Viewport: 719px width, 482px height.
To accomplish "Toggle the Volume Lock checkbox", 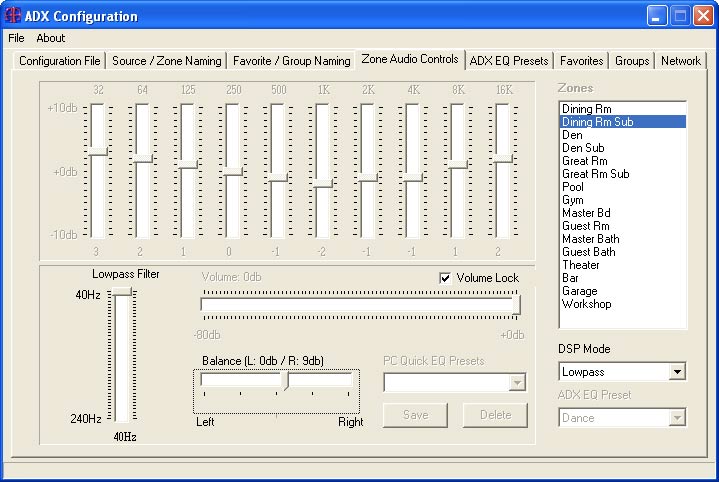I will point(445,278).
